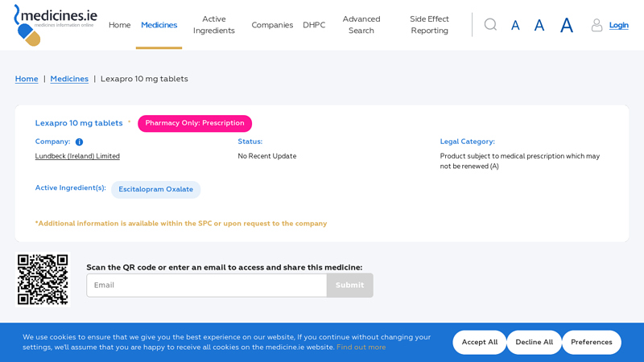Go to Active Ingredients menu

coord(214,25)
